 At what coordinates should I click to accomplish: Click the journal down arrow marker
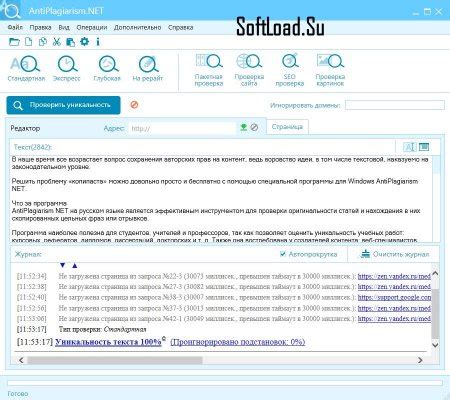tap(62, 265)
